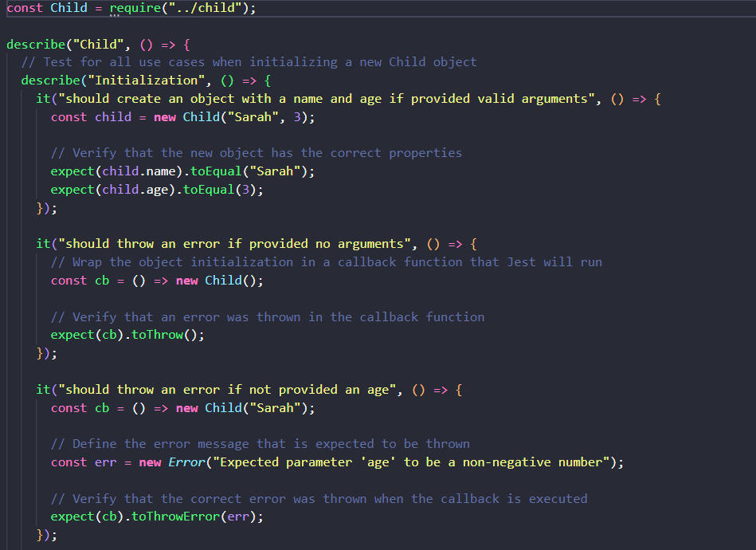Image resolution: width=756 pixels, height=550 pixels.
Task: Click test title 'should throw an error if provided no arguments'
Action: tap(234, 244)
